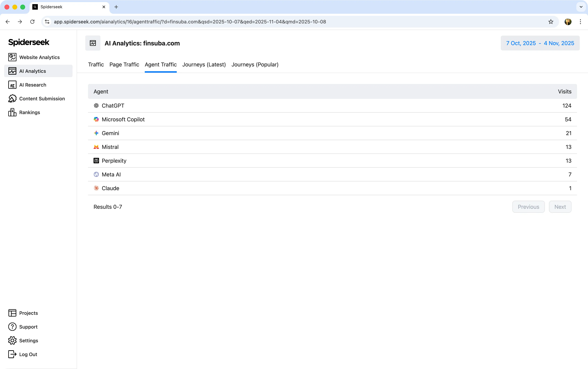Open the browser tab search chevron
This screenshot has height=369, width=588.
[581, 7]
